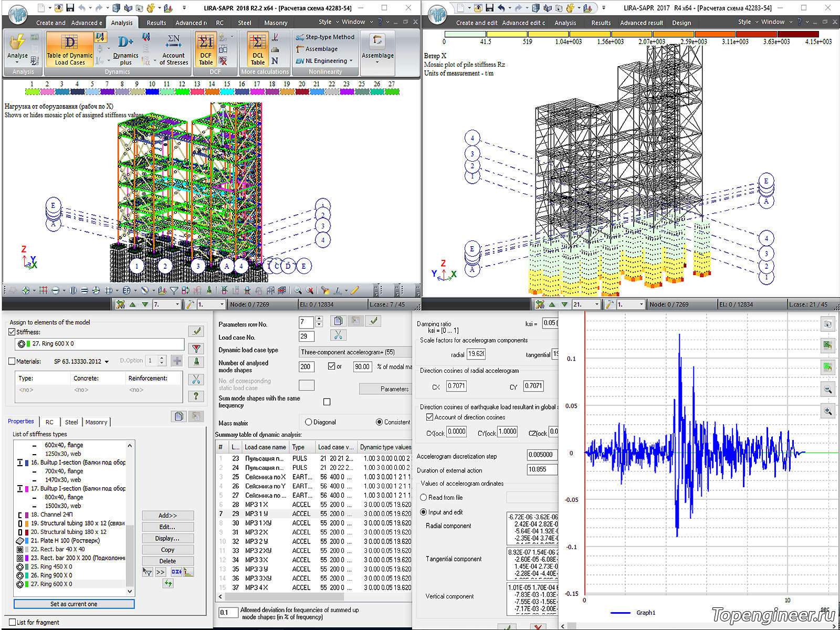
Task: Select the Read from file option
Action: point(424,497)
